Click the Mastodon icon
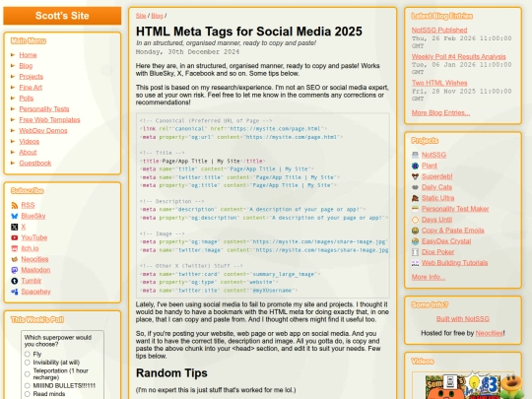This screenshot has width=532, height=399. pos(14,270)
